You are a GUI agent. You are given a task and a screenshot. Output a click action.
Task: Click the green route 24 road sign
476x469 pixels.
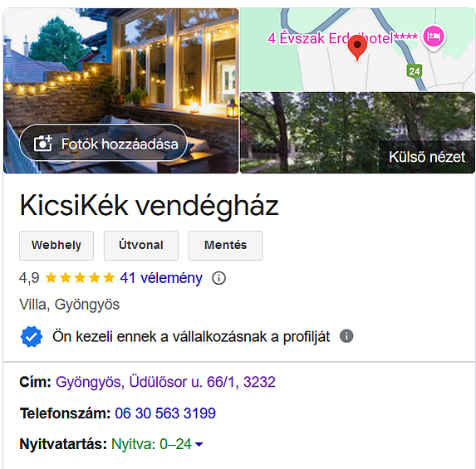415,71
